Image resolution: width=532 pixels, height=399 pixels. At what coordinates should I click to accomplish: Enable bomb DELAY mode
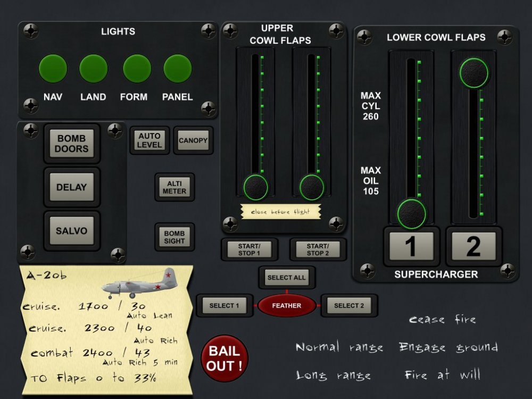72,187
